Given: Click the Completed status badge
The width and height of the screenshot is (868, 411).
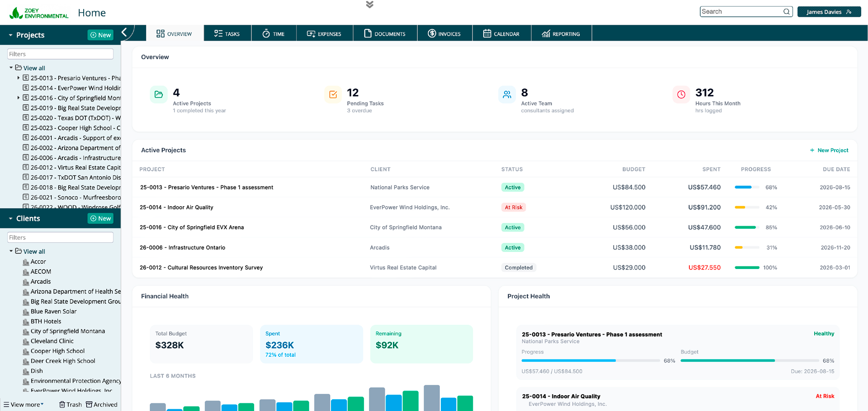Looking at the screenshot, I should [x=519, y=268].
